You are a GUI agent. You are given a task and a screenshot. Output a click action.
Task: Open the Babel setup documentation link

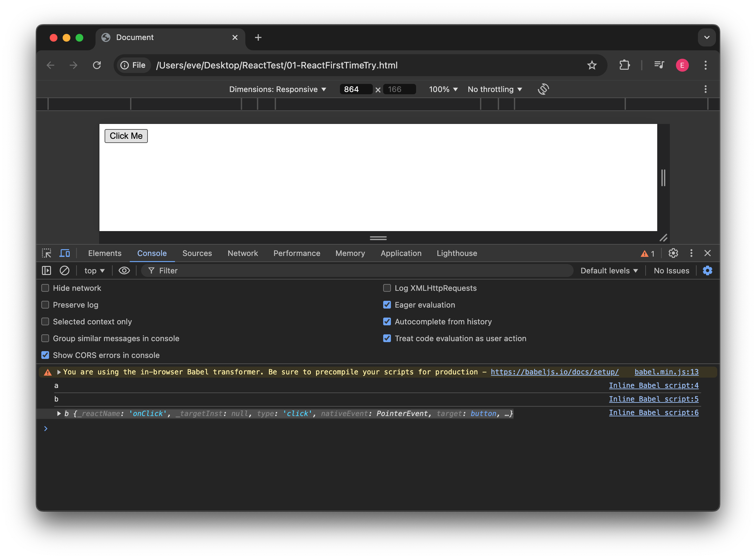coord(554,371)
